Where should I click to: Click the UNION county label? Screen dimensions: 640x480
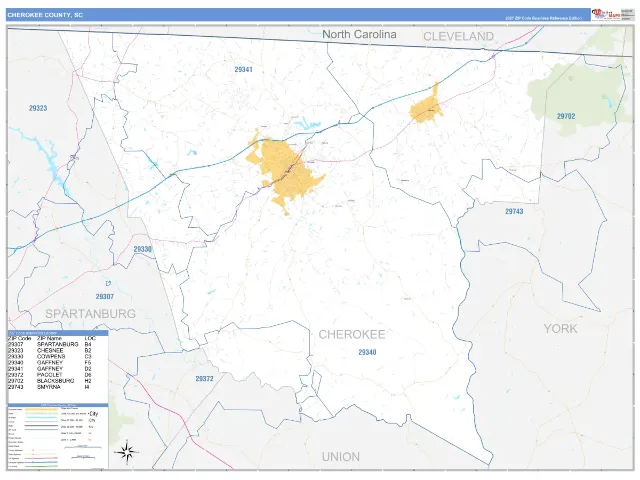tap(341, 457)
